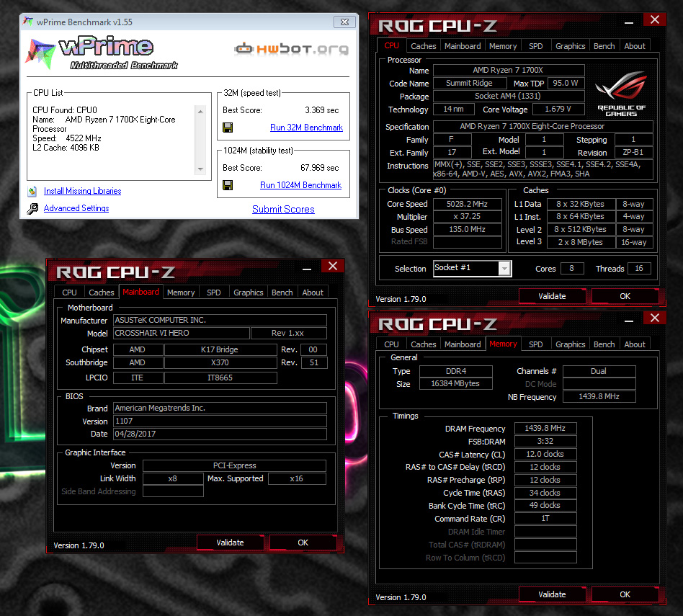Click the DRAM Frequency 1439.8 MHz value

tap(545, 428)
